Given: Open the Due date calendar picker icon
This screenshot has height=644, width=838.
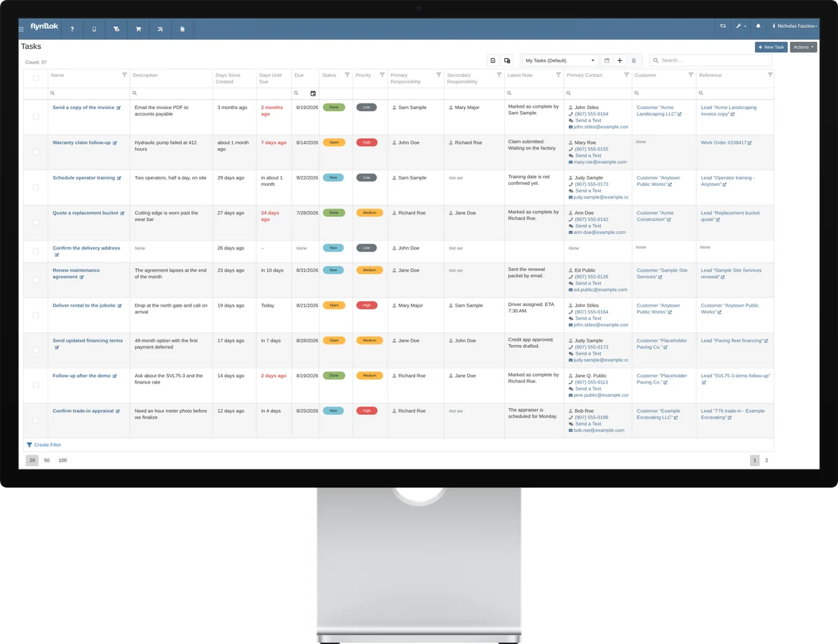Looking at the screenshot, I should point(313,93).
